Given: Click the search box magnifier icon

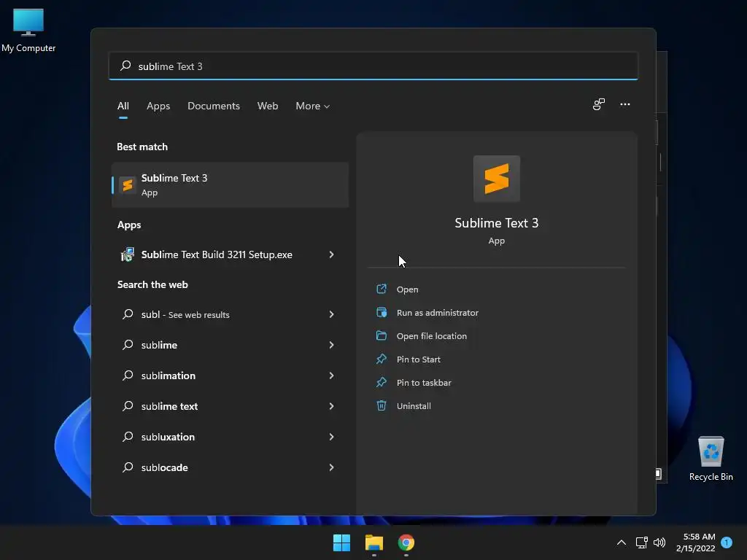Looking at the screenshot, I should 125,66.
